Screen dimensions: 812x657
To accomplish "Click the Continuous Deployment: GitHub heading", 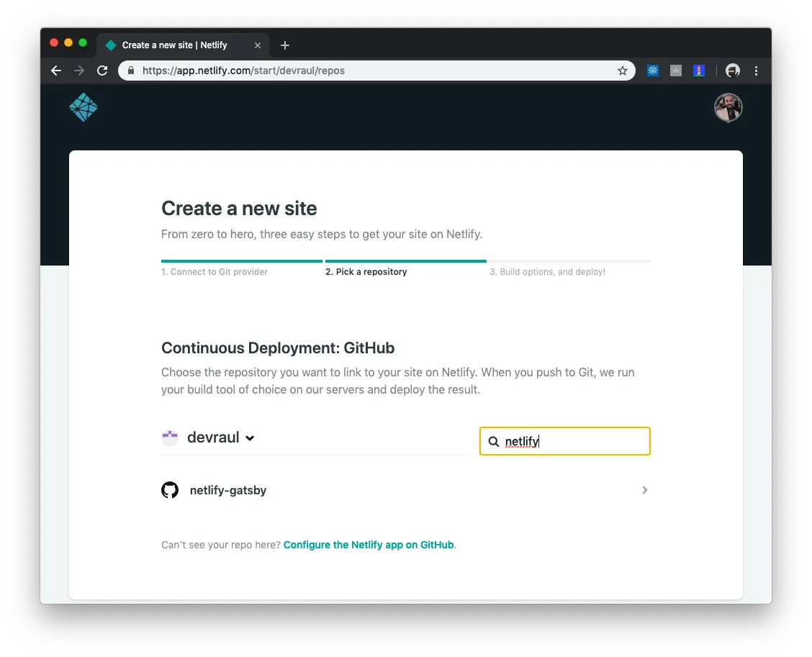I will pyautogui.click(x=278, y=348).
